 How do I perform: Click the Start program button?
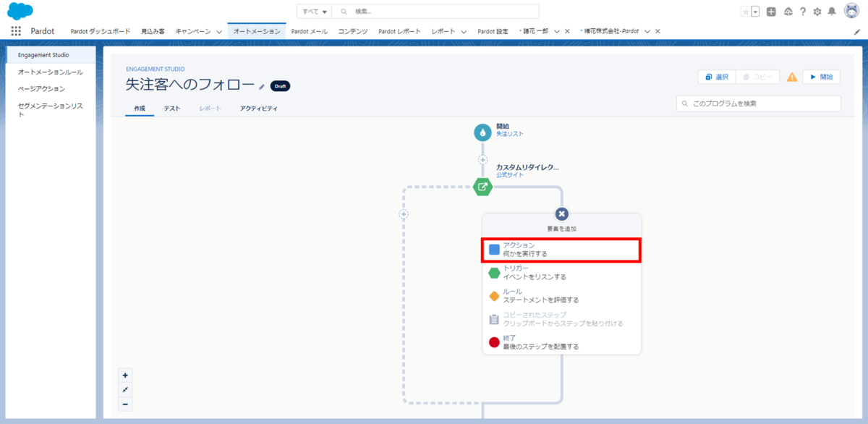[x=822, y=77]
